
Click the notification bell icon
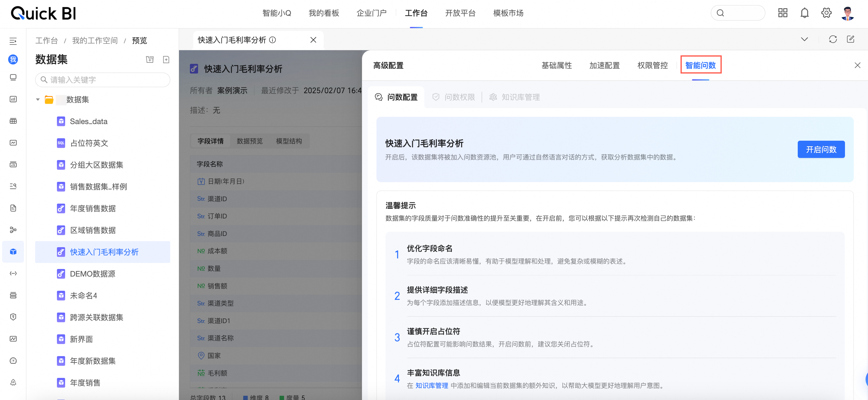(804, 13)
